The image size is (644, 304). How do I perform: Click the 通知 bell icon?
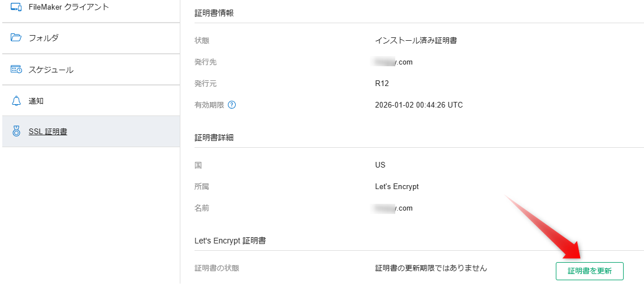tap(16, 101)
